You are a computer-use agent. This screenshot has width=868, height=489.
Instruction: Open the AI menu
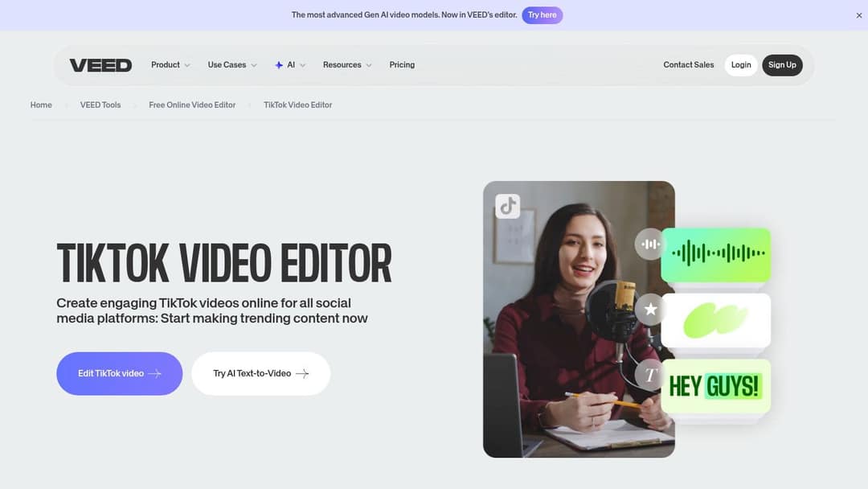tap(290, 65)
